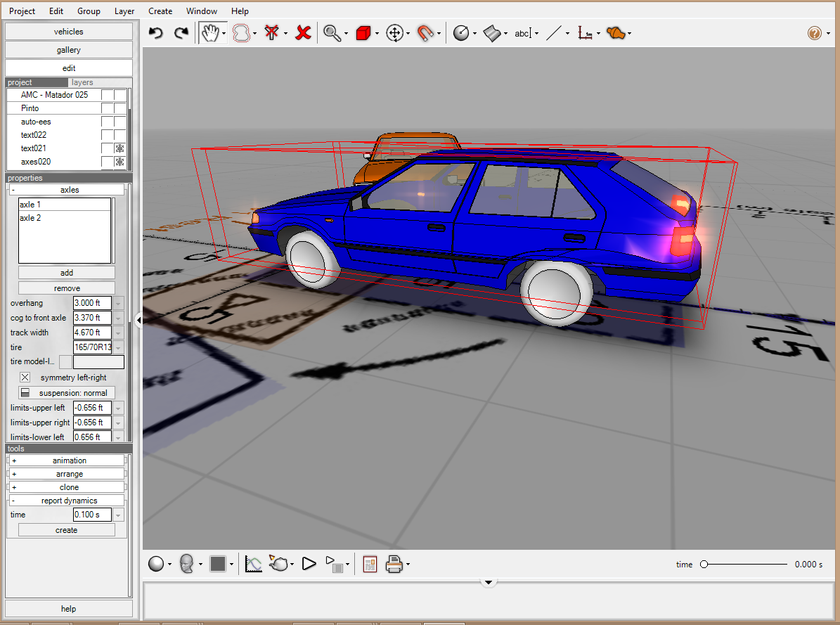Toggle second checkbox of Pinto row
The width and height of the screenshot is (840, 625).
tap(120, 108)
